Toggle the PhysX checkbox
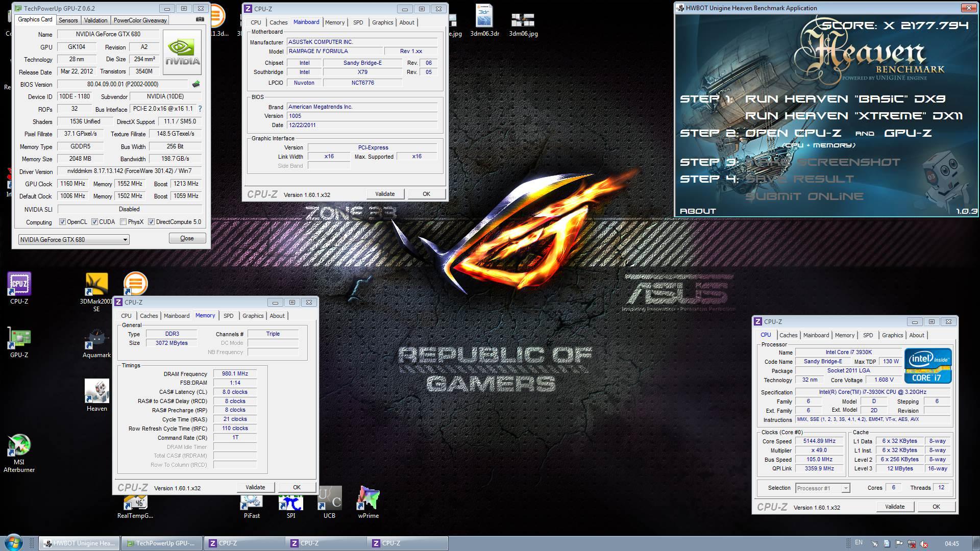 (123, 222)
